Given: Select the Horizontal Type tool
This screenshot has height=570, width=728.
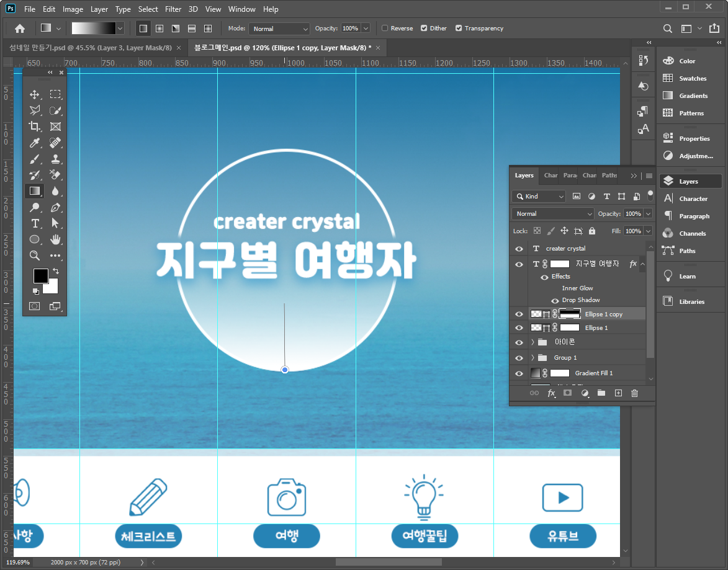Looking at the screenshot, I should [35, 223].
